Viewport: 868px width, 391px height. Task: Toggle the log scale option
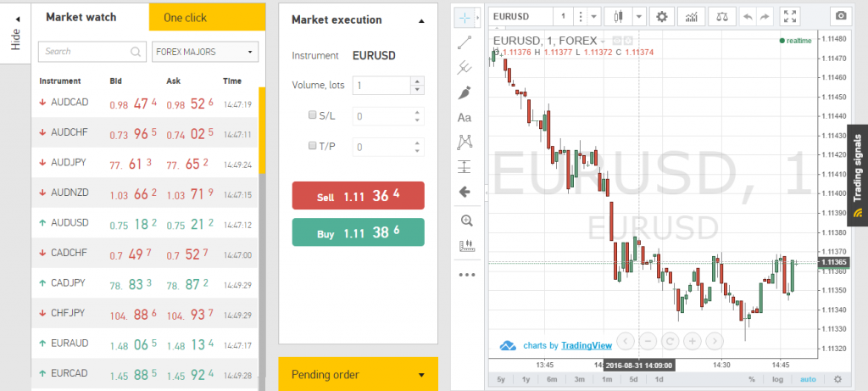coord(778,379)
